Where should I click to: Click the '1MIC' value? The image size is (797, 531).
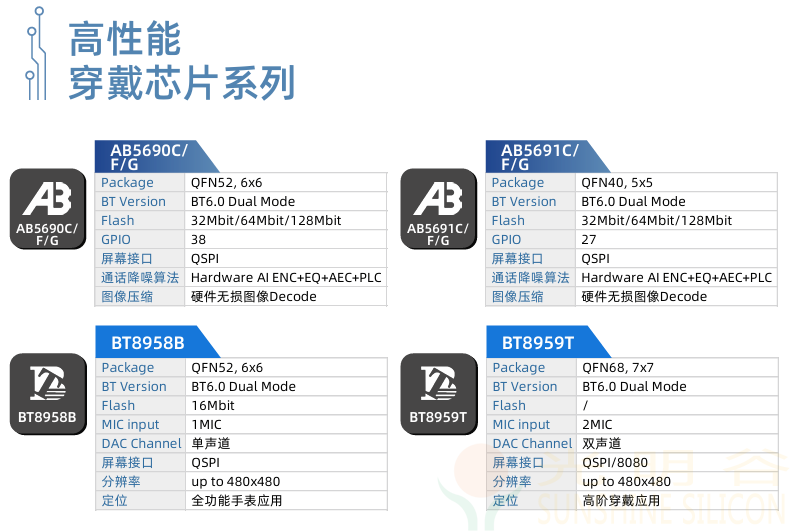[x=206, y=424]
